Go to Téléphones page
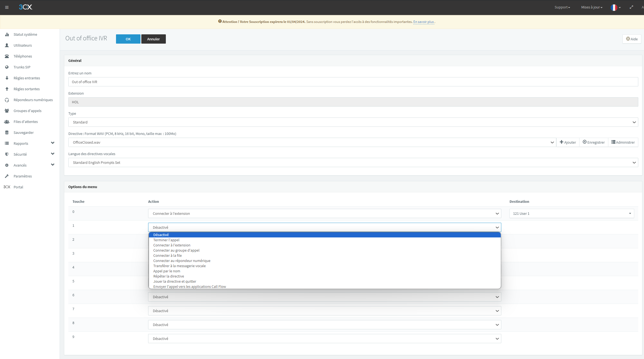 click(x=23, y=56)
